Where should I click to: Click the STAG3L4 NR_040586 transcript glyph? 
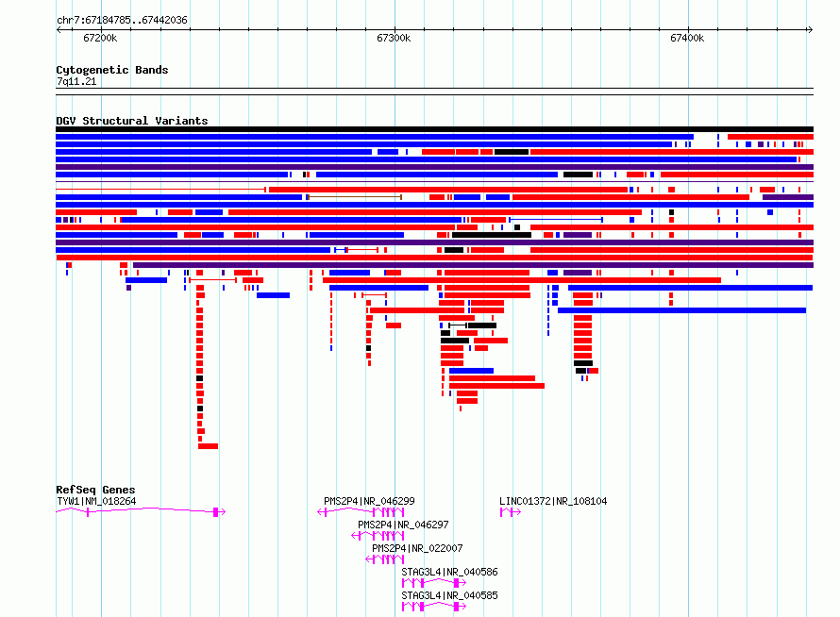[x=434, y=583]
